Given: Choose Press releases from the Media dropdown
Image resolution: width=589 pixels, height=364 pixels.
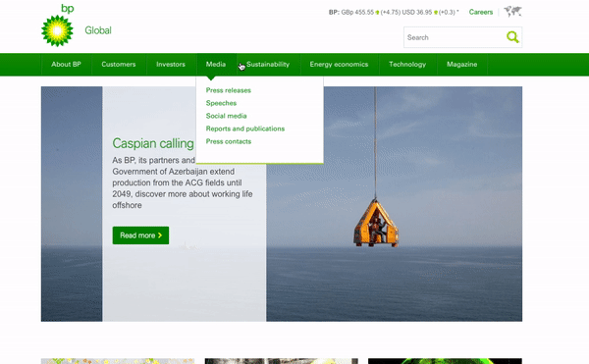Looking at the screenshot, I should [229, 90].
